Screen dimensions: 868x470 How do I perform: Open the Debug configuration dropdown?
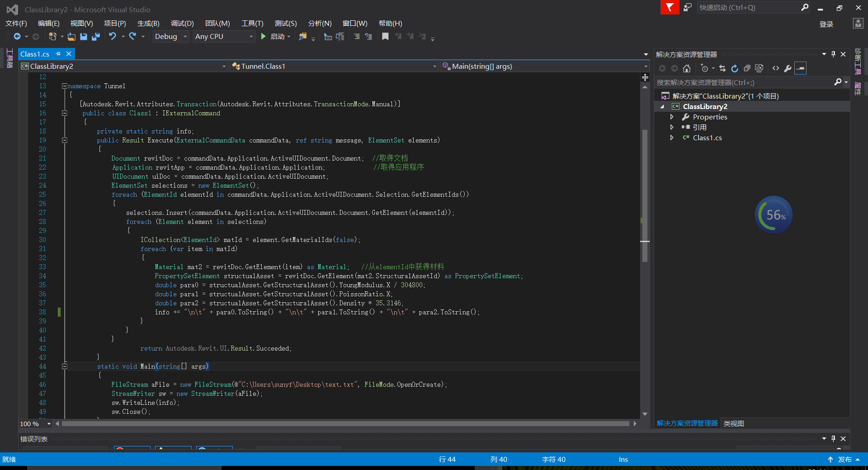(x=185, y=37)
